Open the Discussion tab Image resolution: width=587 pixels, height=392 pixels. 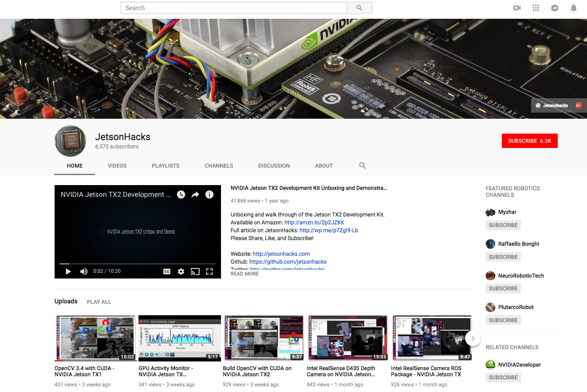[x=274, y=166]
